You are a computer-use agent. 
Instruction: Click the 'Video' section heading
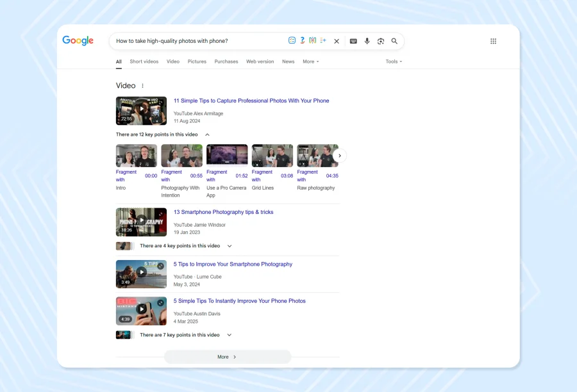point(126,86)
